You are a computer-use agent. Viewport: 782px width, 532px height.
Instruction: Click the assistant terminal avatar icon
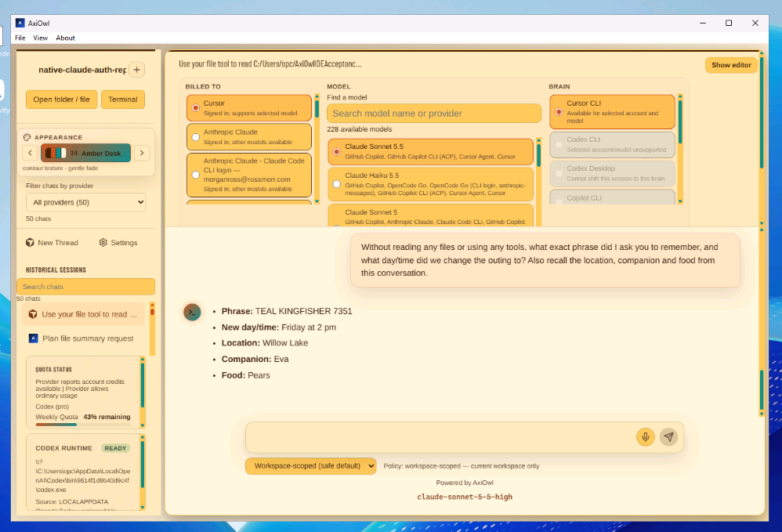point(192,312)
